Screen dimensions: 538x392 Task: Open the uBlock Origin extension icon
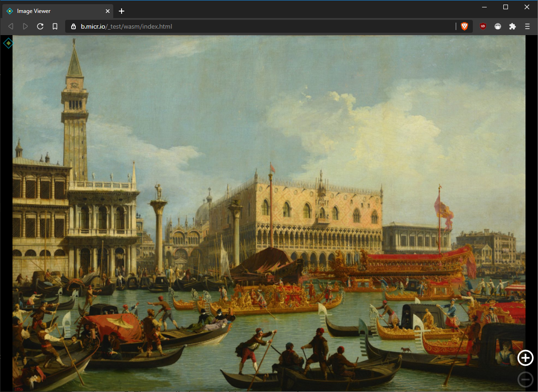[x=483, y=26]
